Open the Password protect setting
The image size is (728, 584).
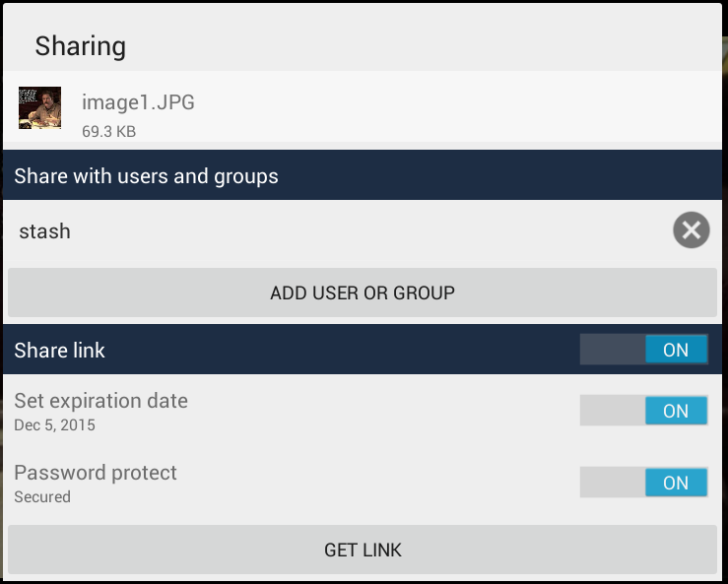point(96,473)
